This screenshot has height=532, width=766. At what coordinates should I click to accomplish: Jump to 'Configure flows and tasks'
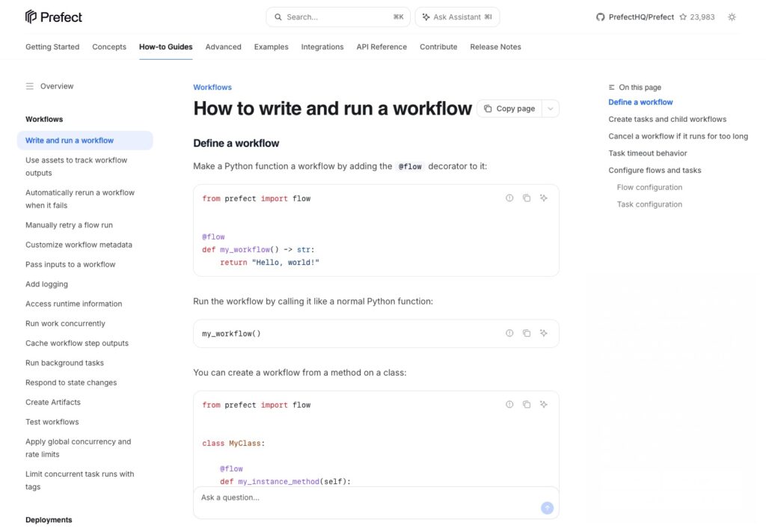click(x=655, y=171)
